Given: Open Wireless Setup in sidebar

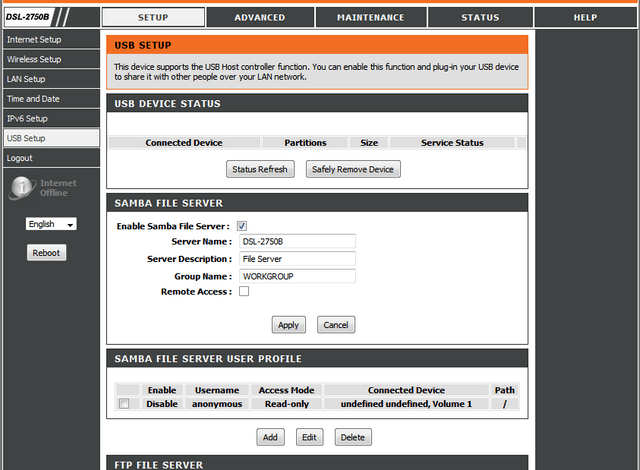Looking at the screenshot, I should [x=50, y=59].
